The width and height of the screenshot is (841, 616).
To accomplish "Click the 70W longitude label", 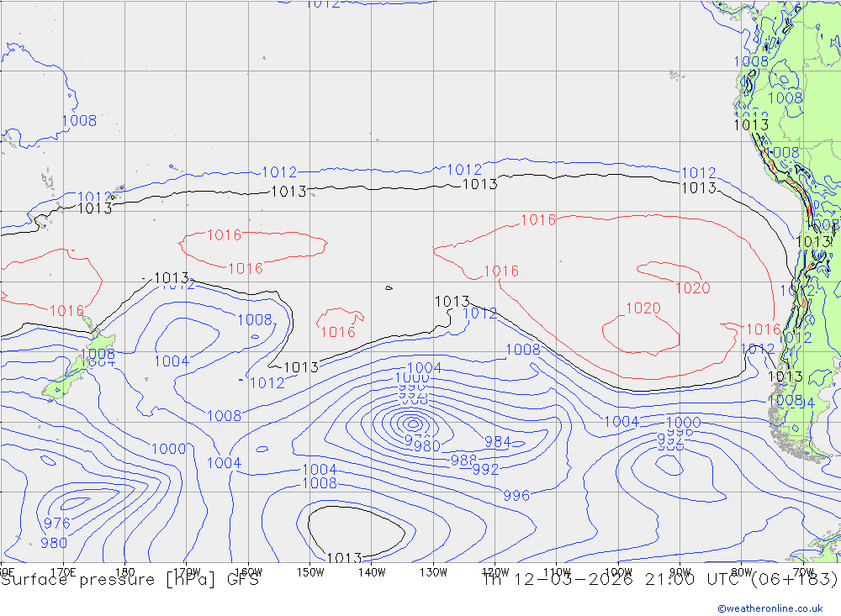I will point(803,572).
